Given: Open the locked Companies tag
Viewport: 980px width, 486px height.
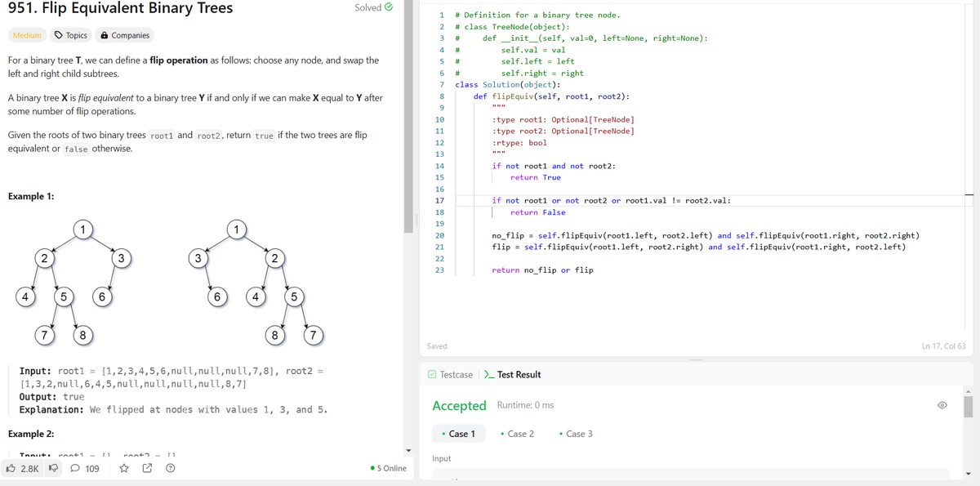Looking at the screenshot, I should tap(125, 35).
